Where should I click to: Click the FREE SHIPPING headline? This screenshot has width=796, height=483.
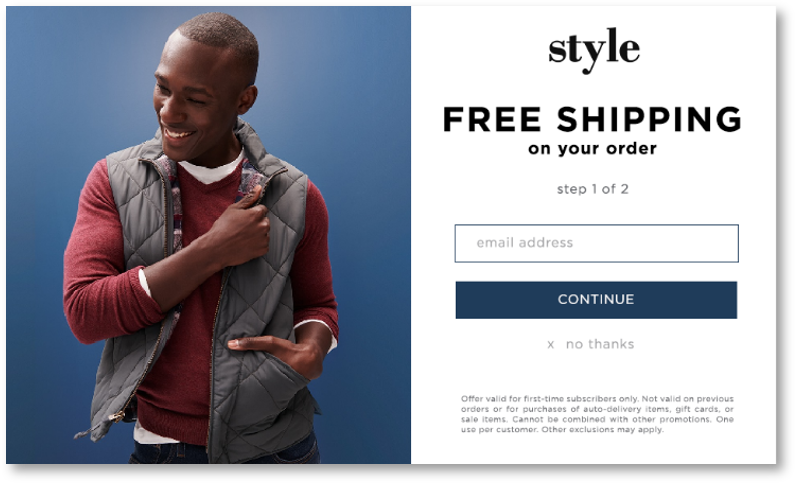point(592,119)
